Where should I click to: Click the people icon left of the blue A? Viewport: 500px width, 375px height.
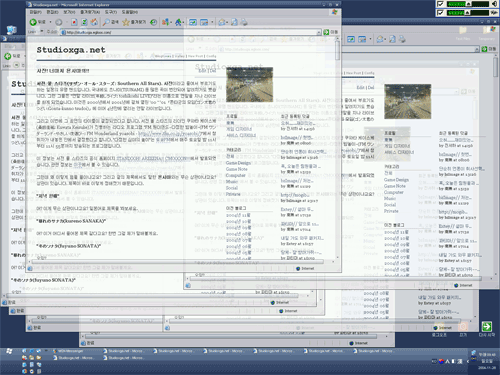165,22
